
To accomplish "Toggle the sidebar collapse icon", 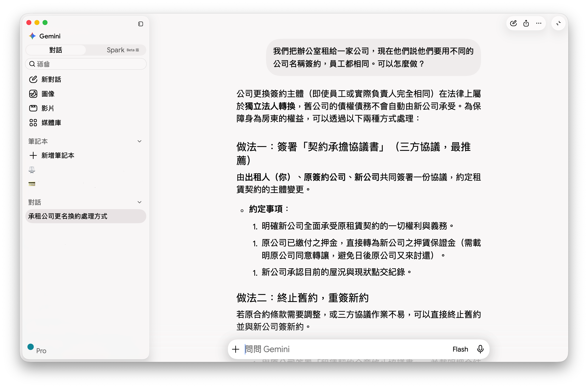I will [x=141, y=24].
